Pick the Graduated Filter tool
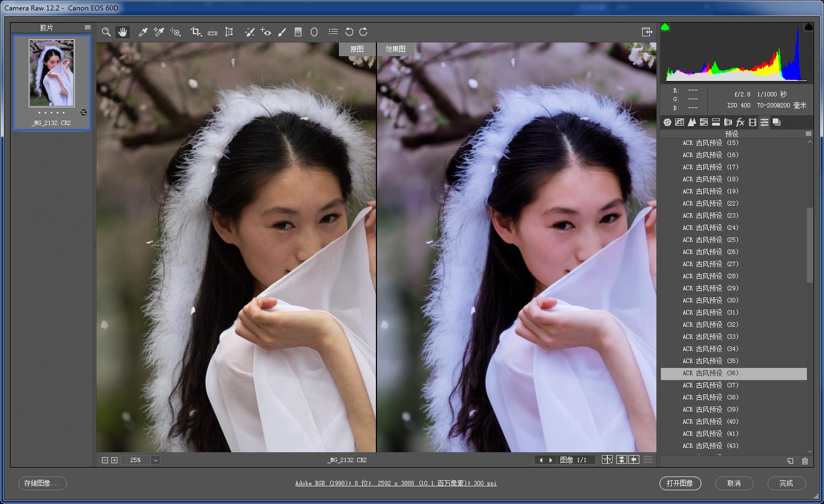Image resolution: width=824 pixels, height=504 pixels. coord(298,32)
